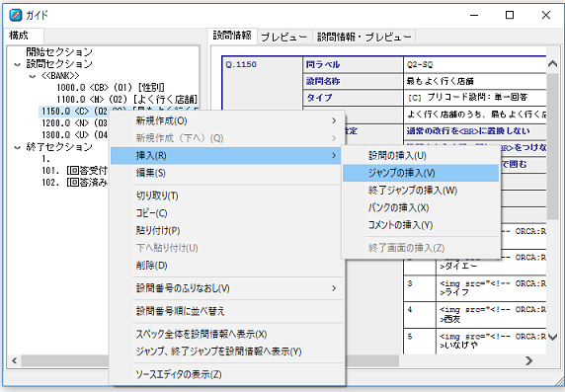The height and width of the screenshot is (392, 565).
Task: Select tree row 102. [回答済み
Action: pyautogui.click(x=74, y=183)
